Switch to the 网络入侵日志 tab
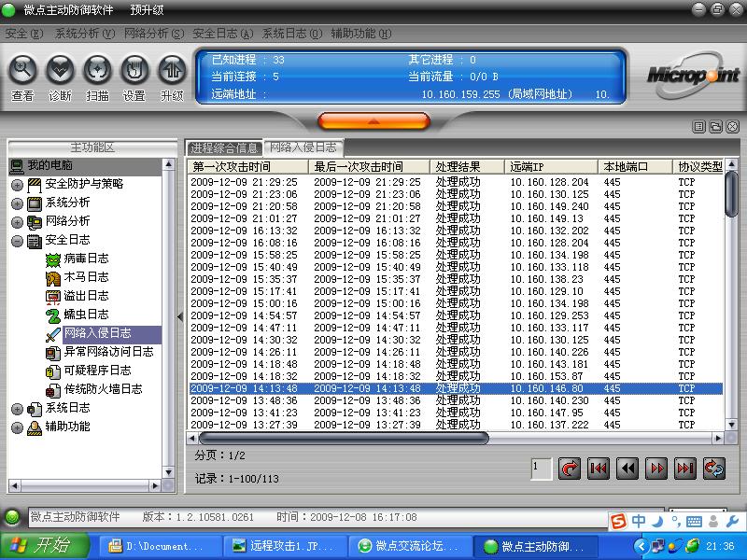Image resolution: width=747 pixels, height=560 pixels. point(303,147)
